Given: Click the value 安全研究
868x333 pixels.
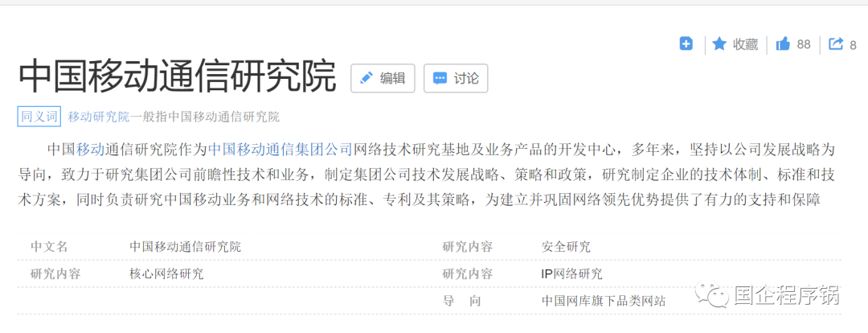Looking at the screenshot, I should [566, 247].
